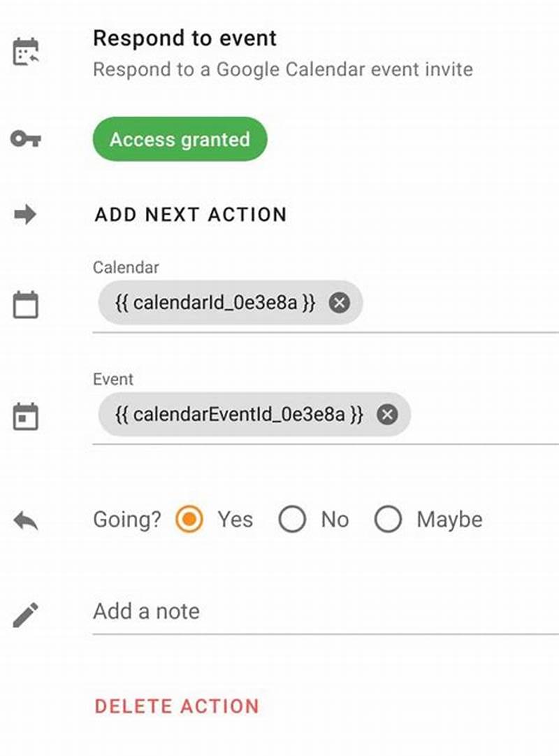Click the key icon beside Access granted
The width and height of the screenshot is (559, 756).
tap(24, 138)
